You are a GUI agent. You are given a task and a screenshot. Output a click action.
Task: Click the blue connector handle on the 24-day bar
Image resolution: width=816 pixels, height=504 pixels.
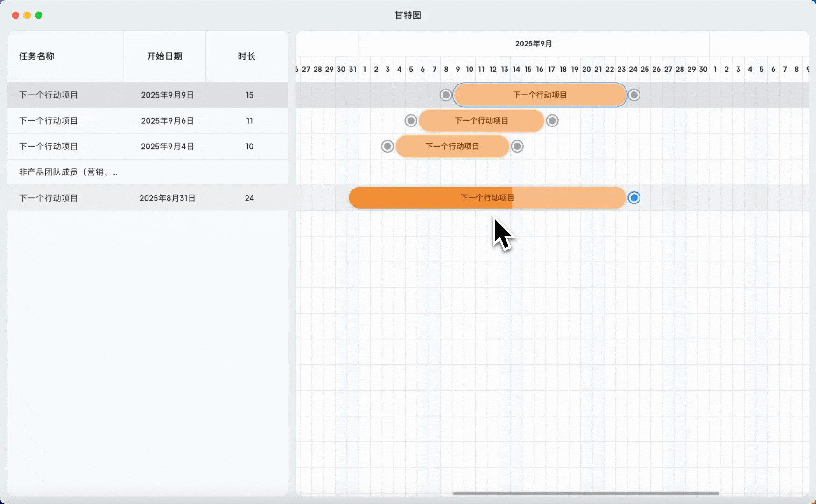(x=633, y=198)
